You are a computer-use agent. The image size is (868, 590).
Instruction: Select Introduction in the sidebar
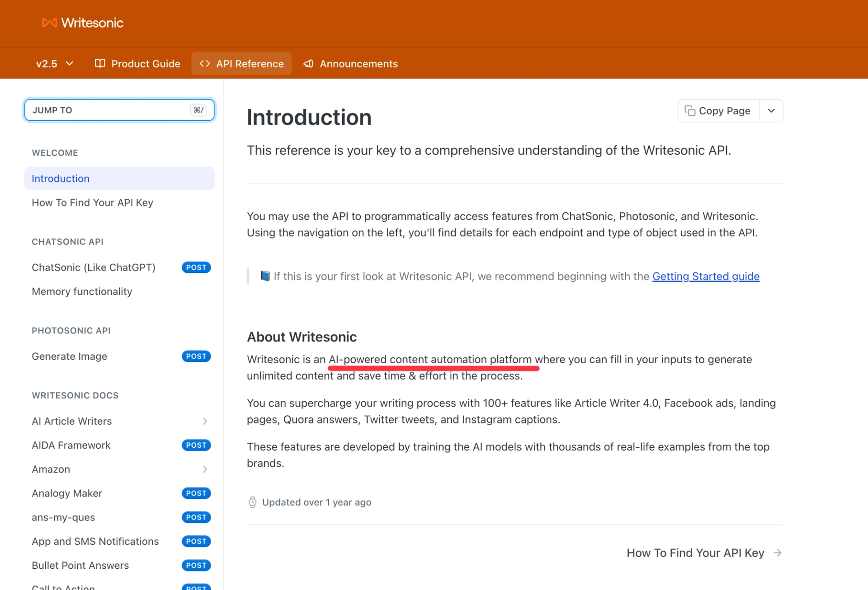pyautogui.click(x=119, y=178)
